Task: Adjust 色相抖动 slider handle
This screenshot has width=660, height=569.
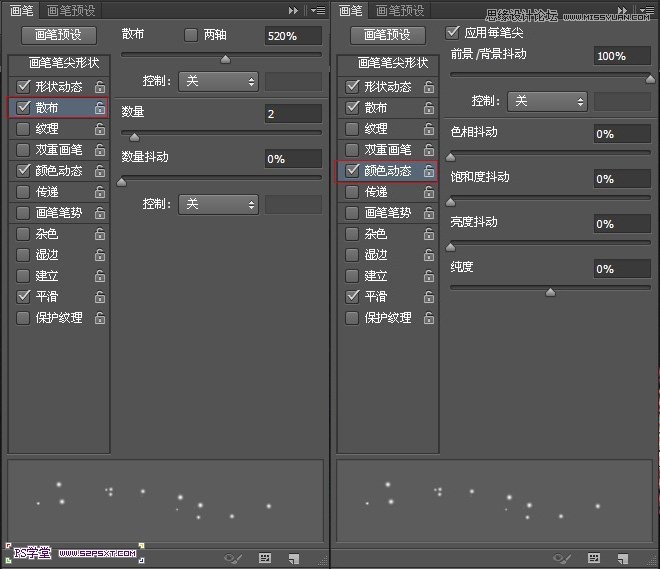Action: coord(450,157)
